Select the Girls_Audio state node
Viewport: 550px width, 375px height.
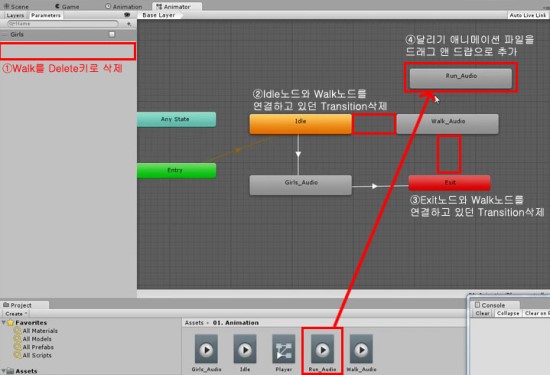click(301, 185)
